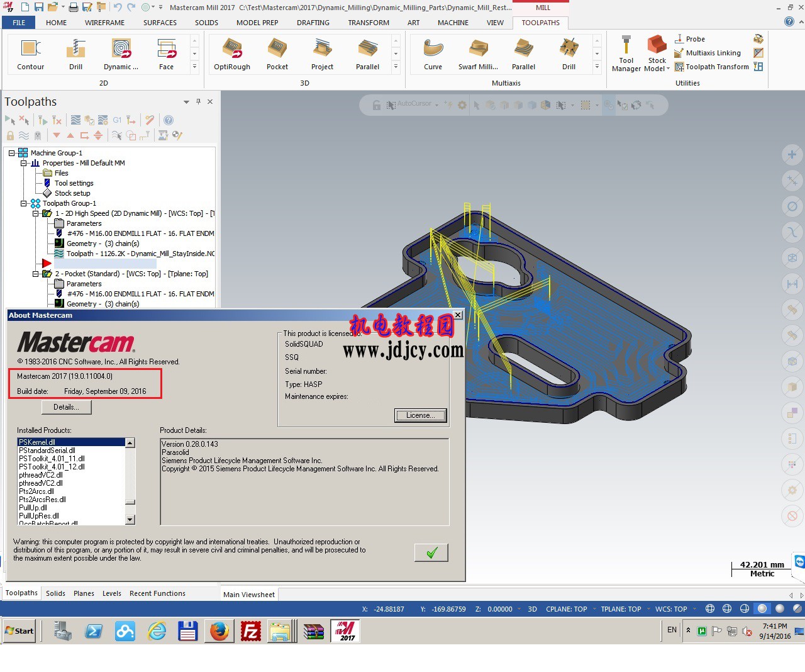Move insert arrow up

(70, 135)
